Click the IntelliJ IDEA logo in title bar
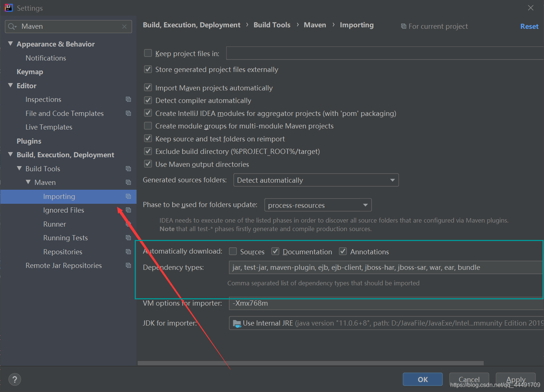 tap(8, 8)
